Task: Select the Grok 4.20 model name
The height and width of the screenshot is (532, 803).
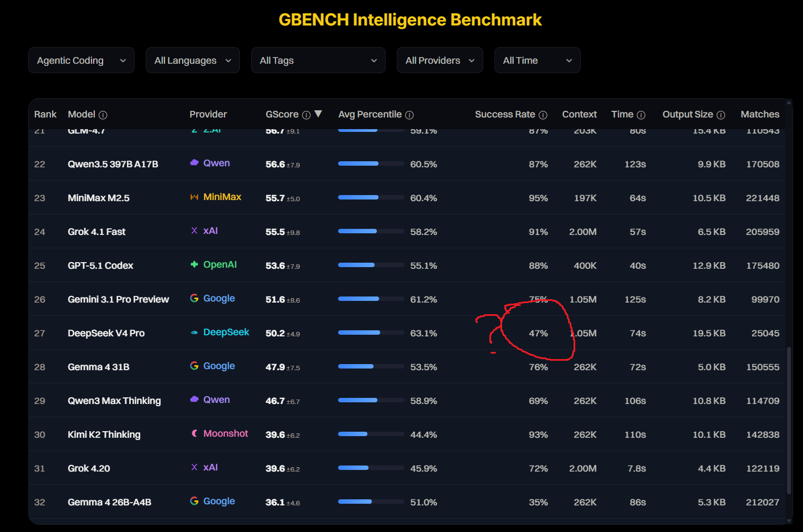Action: pos(89,468)
